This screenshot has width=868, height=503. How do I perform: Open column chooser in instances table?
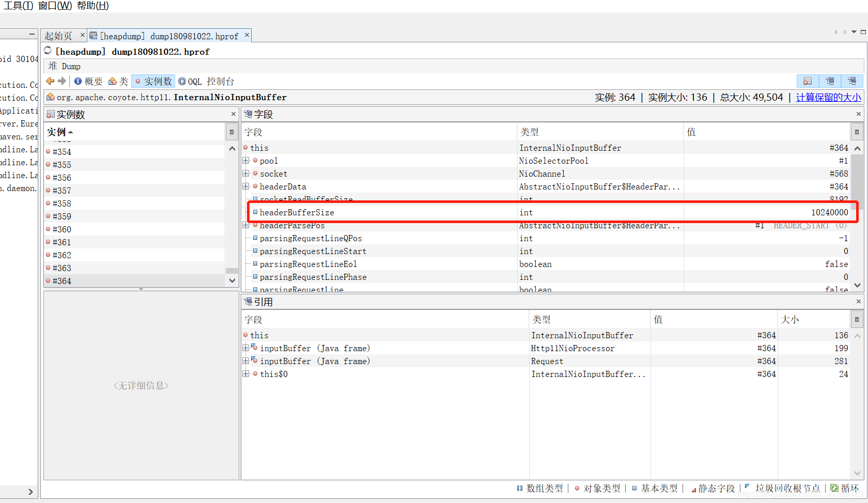coord(232,132)
